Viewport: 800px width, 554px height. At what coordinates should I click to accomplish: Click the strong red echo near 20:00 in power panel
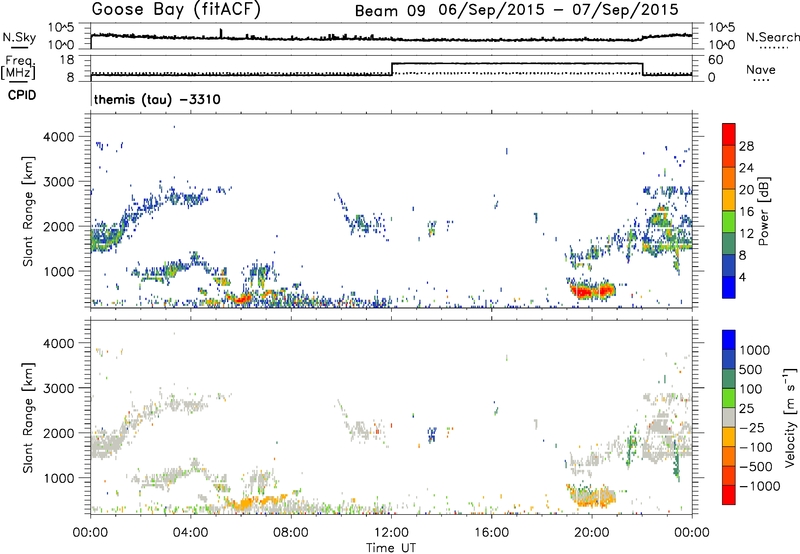tap(592, 291)
